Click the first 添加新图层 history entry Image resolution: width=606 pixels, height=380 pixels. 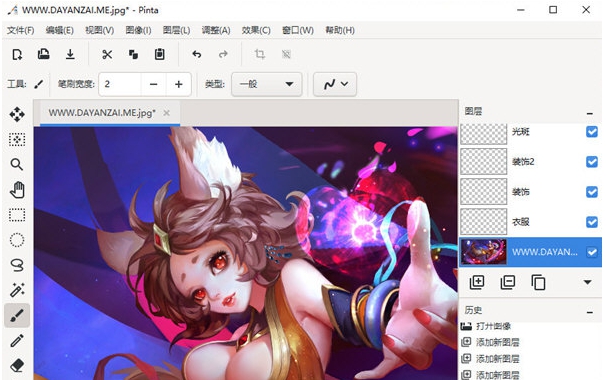click(490, 342)
